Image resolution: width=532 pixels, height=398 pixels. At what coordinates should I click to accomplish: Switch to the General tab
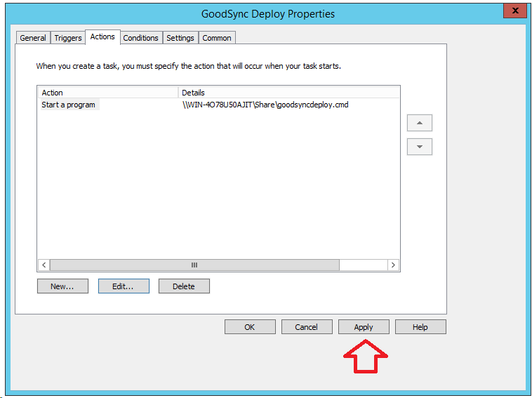pos(33,38)
